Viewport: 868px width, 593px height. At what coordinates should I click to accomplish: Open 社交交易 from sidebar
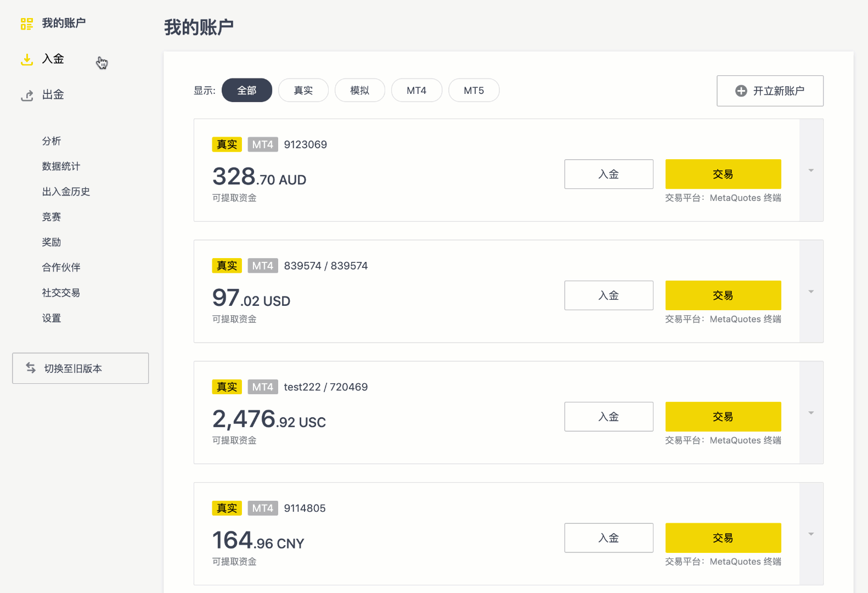61,293
